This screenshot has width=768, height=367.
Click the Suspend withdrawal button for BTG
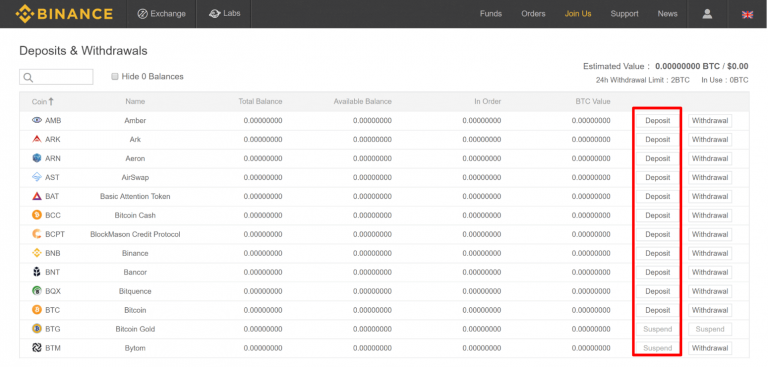point(710,329)
